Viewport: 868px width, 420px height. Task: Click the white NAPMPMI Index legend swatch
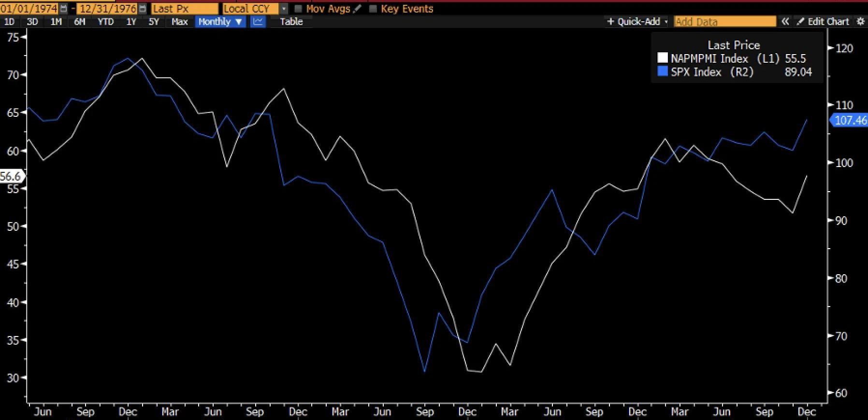click(x=662, y=58)
